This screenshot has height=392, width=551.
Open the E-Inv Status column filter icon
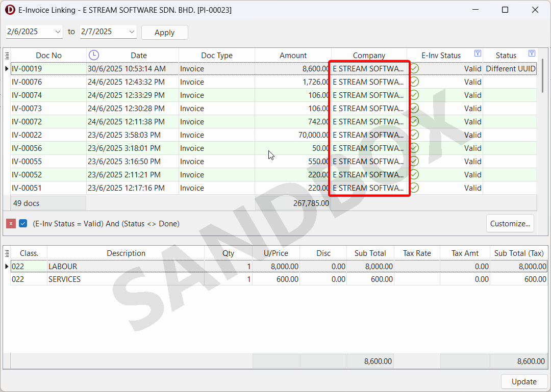tap(478, 54)
